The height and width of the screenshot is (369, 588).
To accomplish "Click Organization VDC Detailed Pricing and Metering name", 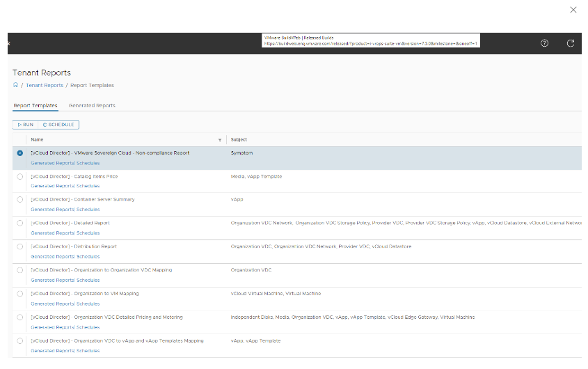I will click(107, 317).
